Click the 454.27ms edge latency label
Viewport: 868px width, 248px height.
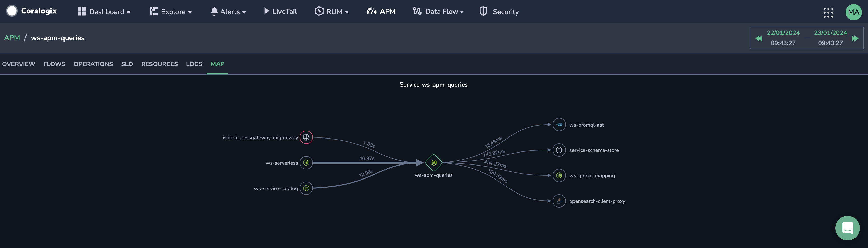(x=495, y=164)
